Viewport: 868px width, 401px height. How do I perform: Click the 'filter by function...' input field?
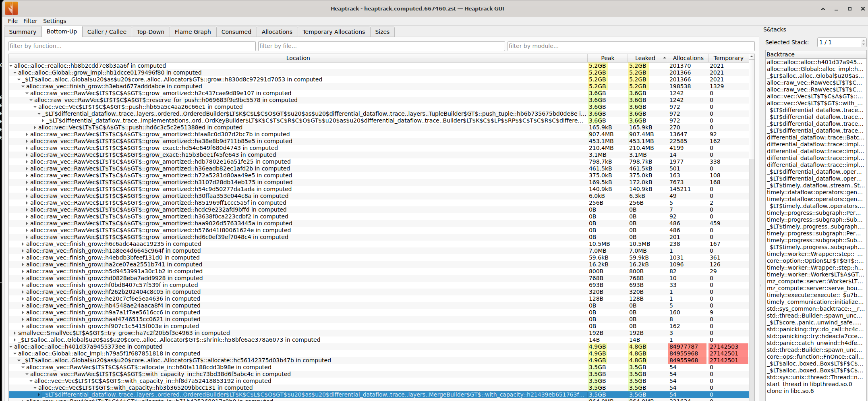coord(131,46)
